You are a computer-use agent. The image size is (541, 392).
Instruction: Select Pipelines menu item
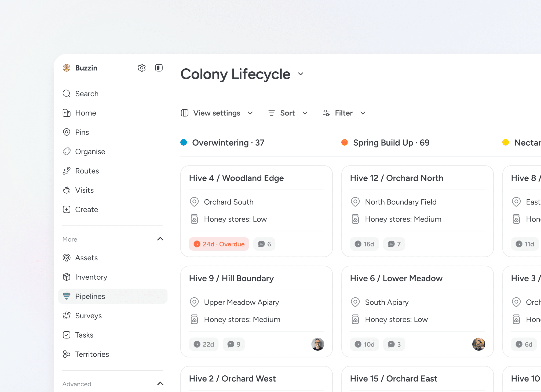coord(90,296)
